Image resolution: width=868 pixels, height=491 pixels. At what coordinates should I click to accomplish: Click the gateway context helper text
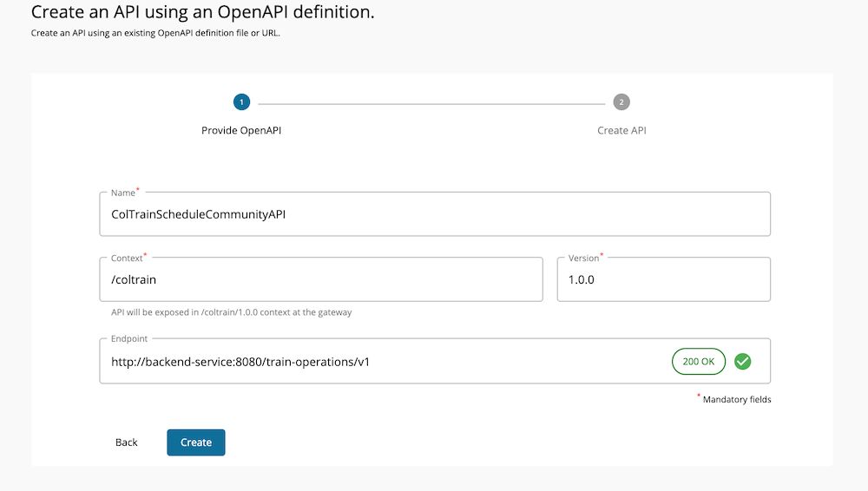click(x=231, y=312)
